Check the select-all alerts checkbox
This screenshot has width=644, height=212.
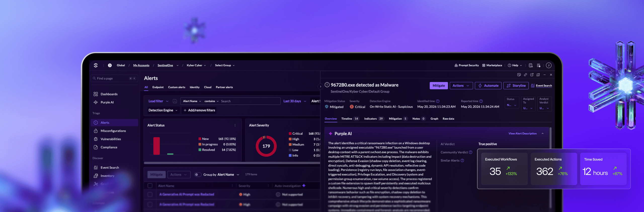pyautogui.click(x=150, y=186)
